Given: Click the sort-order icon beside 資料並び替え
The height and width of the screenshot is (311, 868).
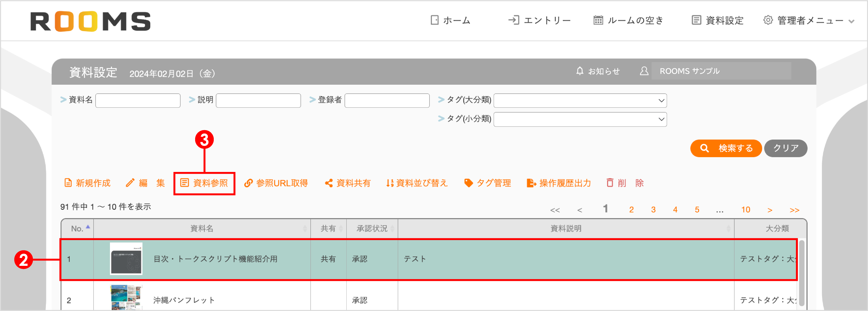Looking at the screenshot, I should pyautogui.click(x=390, y=183).
